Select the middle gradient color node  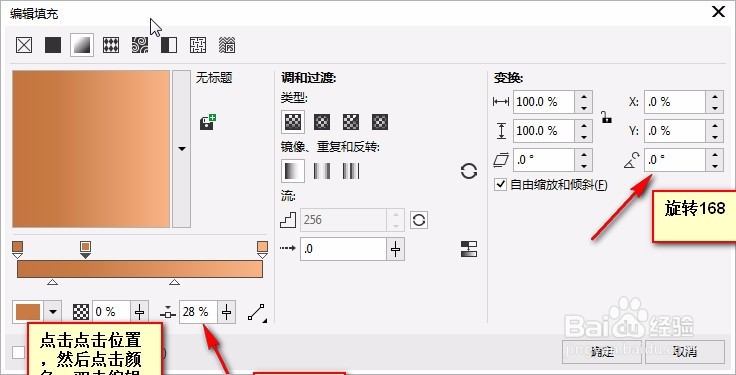pyautogui.click(x=85, y=249)
